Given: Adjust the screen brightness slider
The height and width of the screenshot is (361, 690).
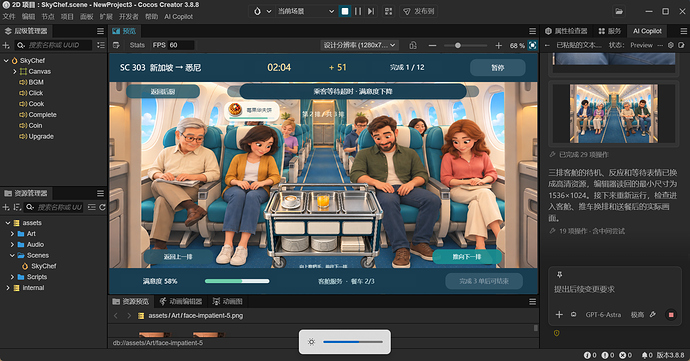Looking at the screenshot, I should coord(352,342).
